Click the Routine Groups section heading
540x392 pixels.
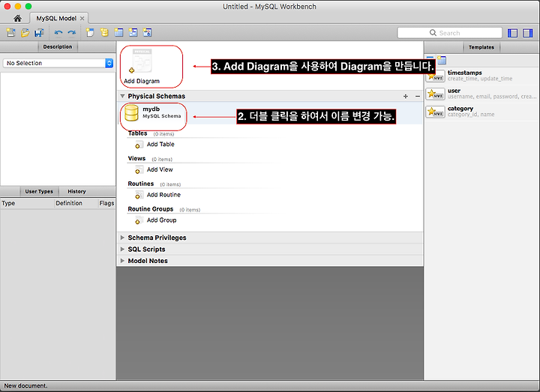(x=151, y=209)
